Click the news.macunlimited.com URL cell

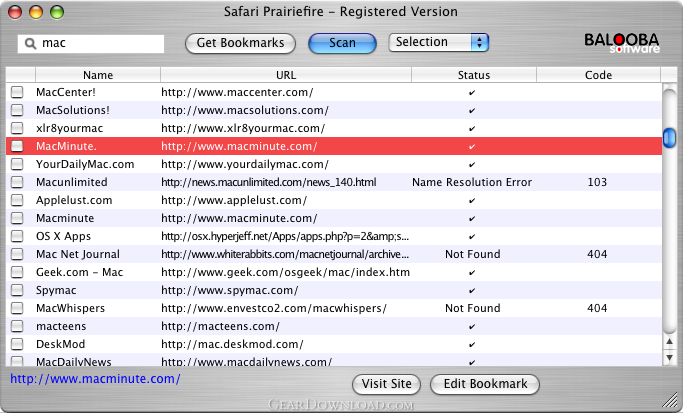coord(269,182)
